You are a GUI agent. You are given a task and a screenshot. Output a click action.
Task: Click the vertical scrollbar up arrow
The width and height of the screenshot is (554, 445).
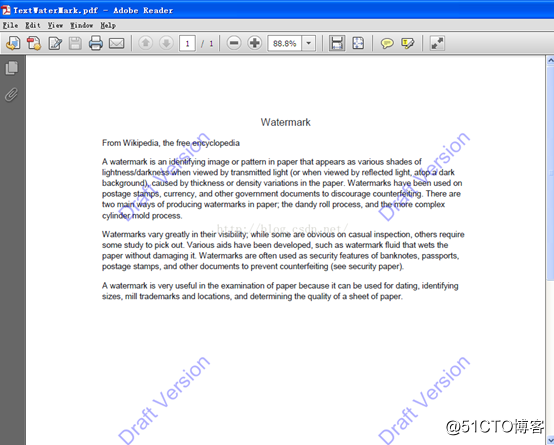550,61
